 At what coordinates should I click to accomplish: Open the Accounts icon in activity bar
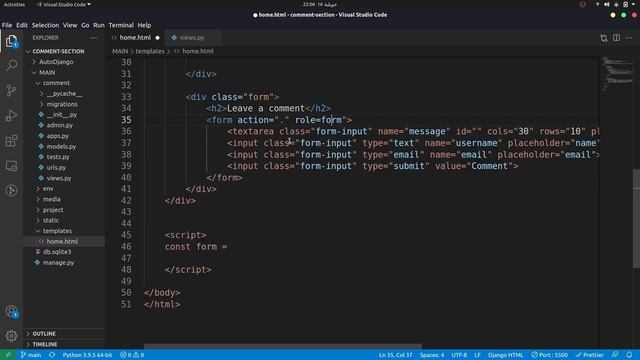(x=11, y=311)
